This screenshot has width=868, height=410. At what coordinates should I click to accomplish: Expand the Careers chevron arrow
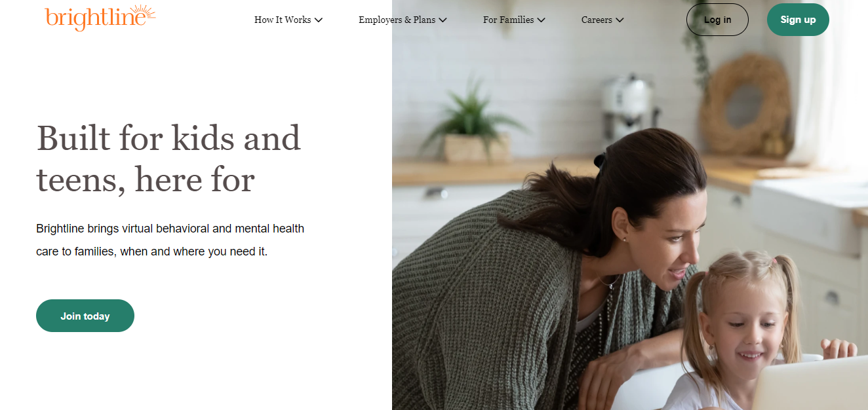coord(620,20)
